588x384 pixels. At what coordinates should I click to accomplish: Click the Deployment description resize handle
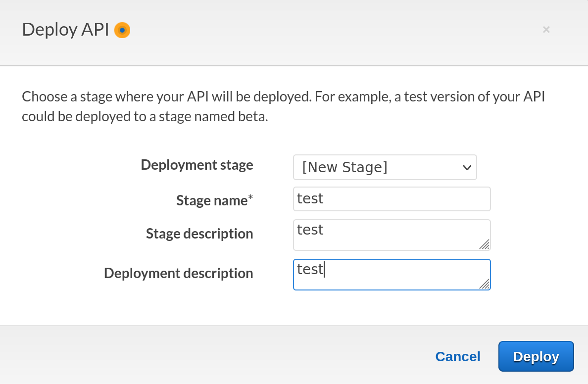pos(485,284)
